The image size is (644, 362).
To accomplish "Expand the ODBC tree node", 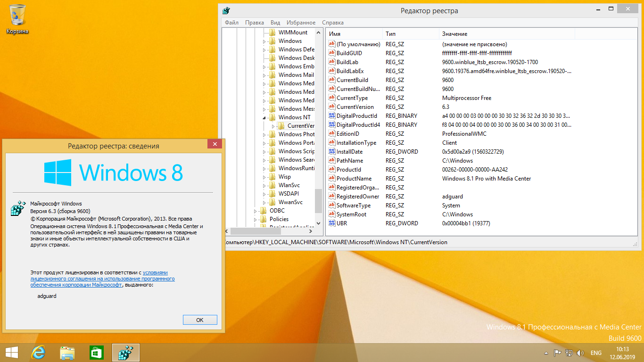I will (x=256, y=211).
